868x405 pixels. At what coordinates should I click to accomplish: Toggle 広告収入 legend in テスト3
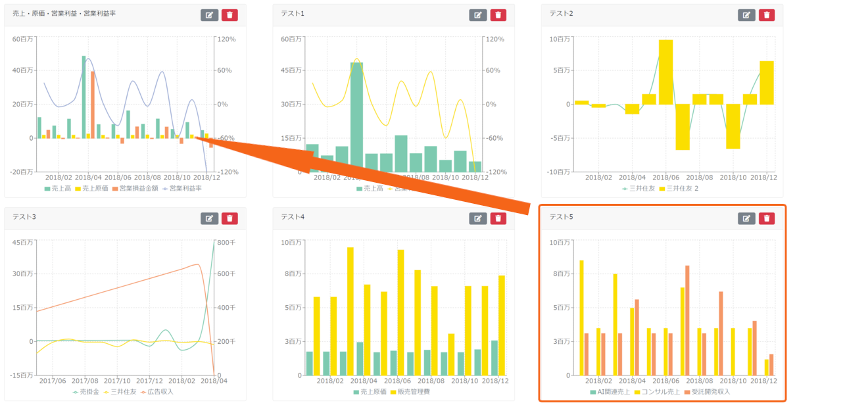coord(159,391)
